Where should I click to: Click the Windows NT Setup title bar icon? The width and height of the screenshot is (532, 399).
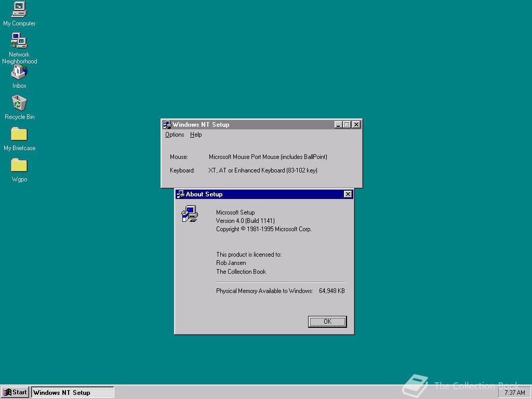[x=167, y=125]
